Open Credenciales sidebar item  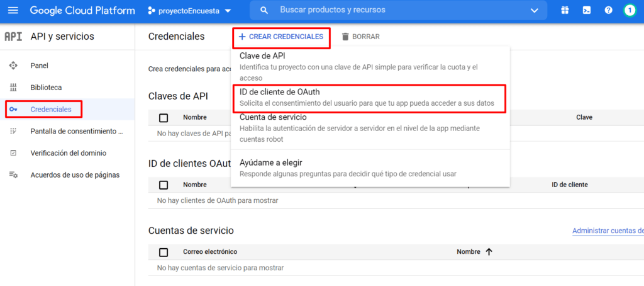coord(51,110)
